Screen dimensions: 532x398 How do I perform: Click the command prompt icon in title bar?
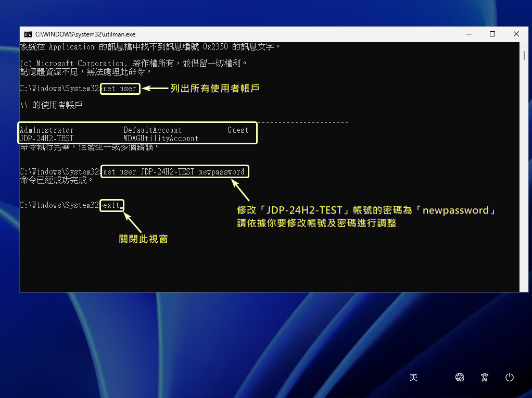click(x=28, y=34)
